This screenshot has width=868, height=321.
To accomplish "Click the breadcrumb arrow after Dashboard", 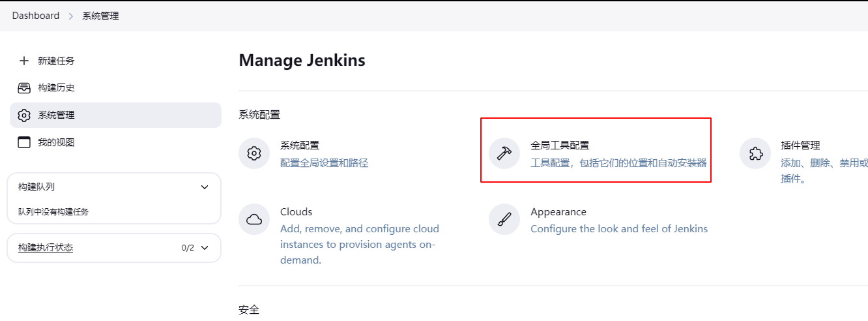I will click(x=71, y=16).
